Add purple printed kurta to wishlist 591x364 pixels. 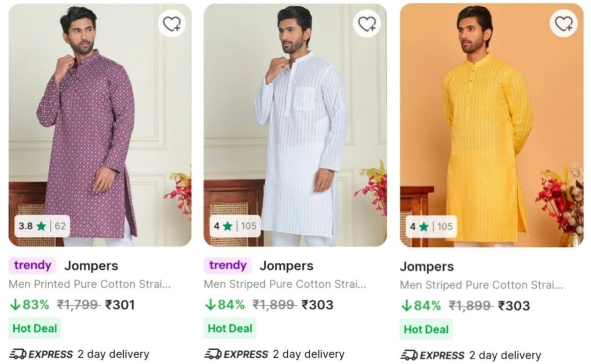tap(171, 23)
